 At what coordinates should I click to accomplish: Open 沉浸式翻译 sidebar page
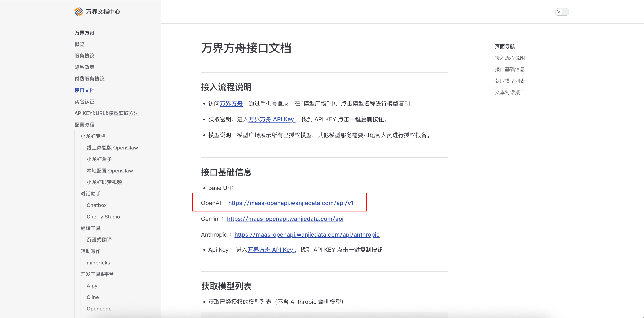click(99, 239)
